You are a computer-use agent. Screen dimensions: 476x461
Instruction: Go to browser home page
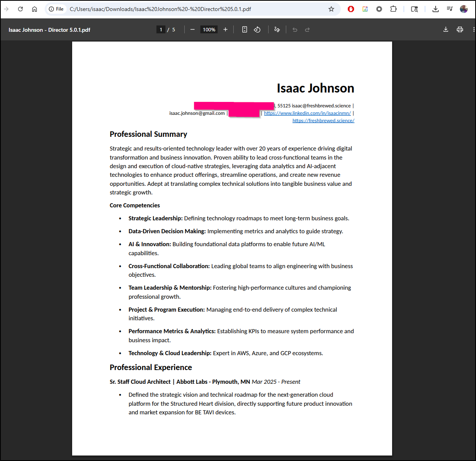[x=35, y=9]
